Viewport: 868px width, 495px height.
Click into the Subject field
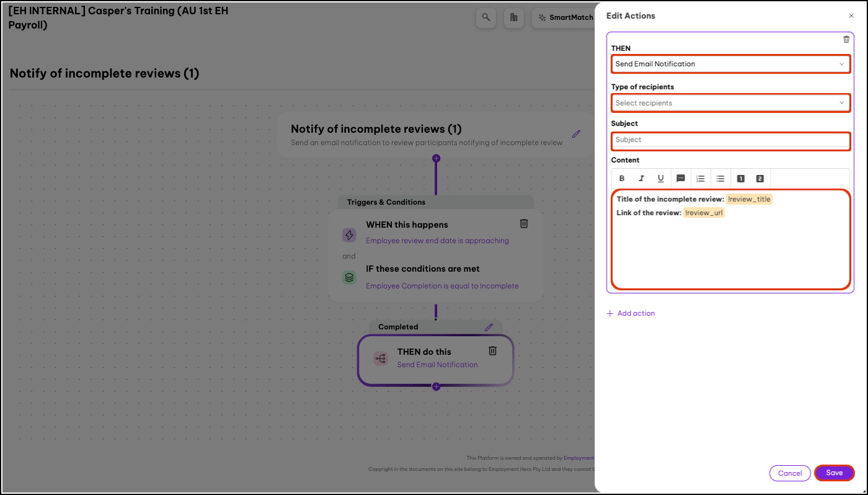tap(730, 140)
